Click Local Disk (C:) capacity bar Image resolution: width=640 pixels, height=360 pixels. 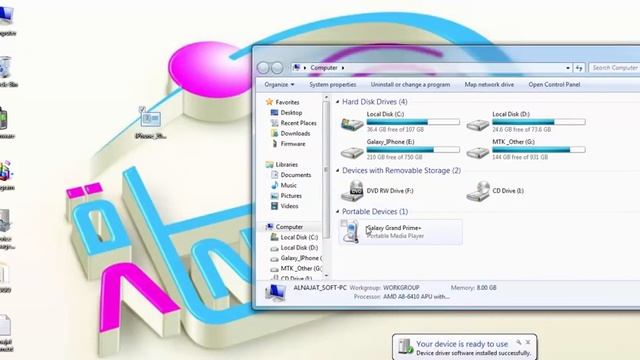pyautogui.click(x=413, y=122)
